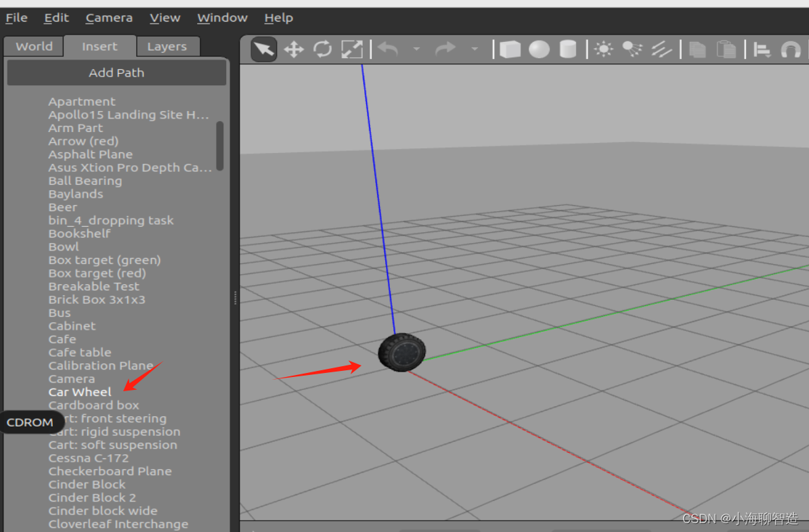The height and width of the screenshot is (532, 809).
Task: Select Breakable Test model
Action: (x=94, y=286)
